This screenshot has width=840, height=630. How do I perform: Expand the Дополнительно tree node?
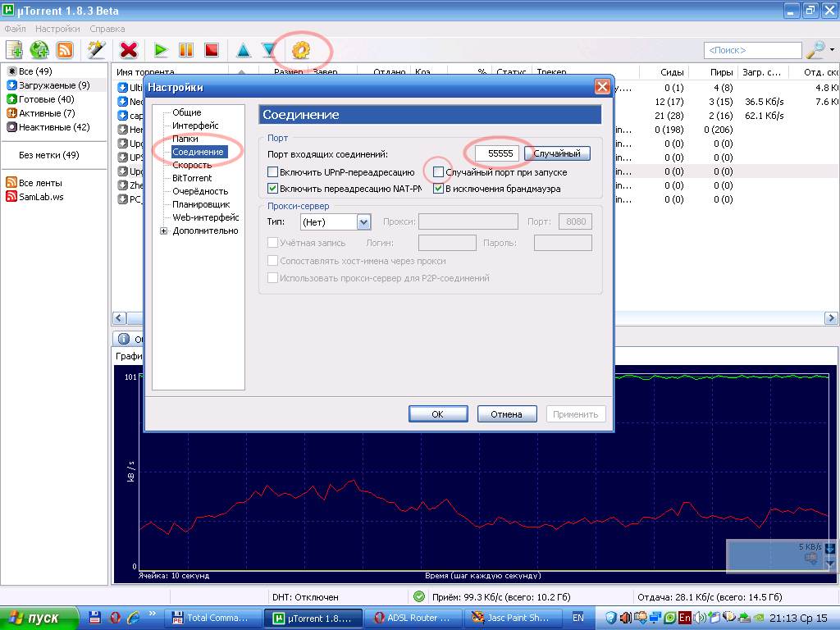tap(164, 231)
